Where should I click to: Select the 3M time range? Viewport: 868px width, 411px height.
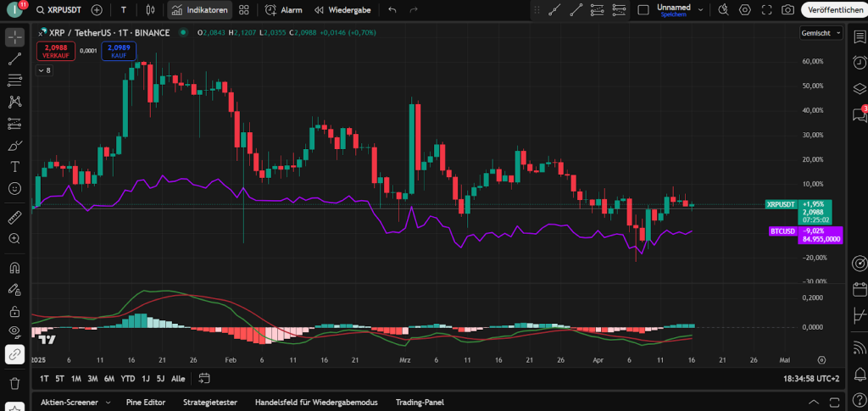92,378
